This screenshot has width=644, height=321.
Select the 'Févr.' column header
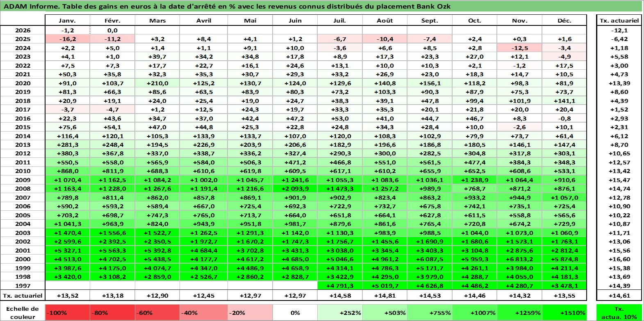112,20
